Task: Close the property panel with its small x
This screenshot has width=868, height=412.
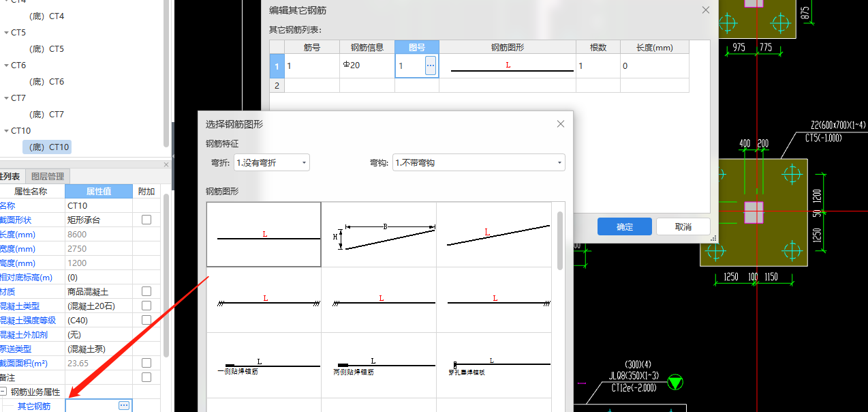Action: point(166,164)
